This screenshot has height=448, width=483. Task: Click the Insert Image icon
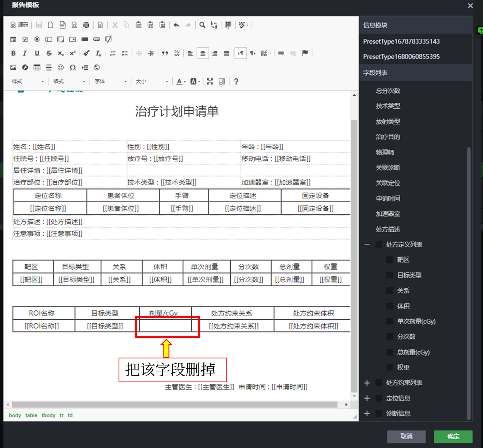click(14, 67)
